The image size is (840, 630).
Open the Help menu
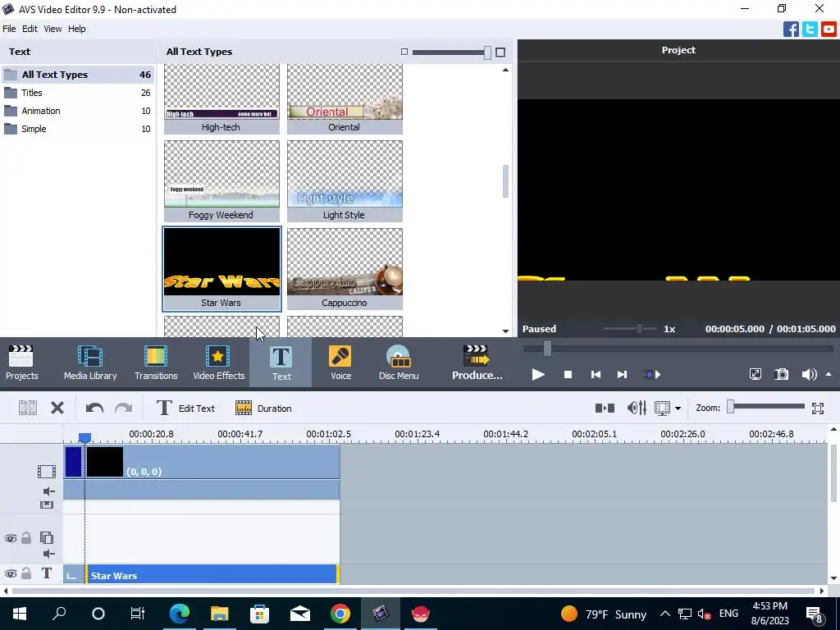click(76, 29)
